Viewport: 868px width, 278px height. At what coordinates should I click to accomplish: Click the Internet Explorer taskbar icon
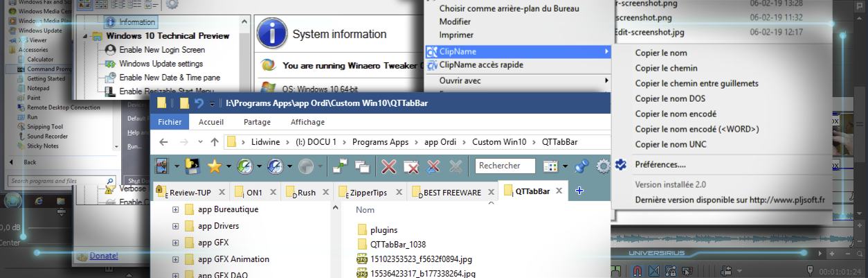tap(39, 201)
